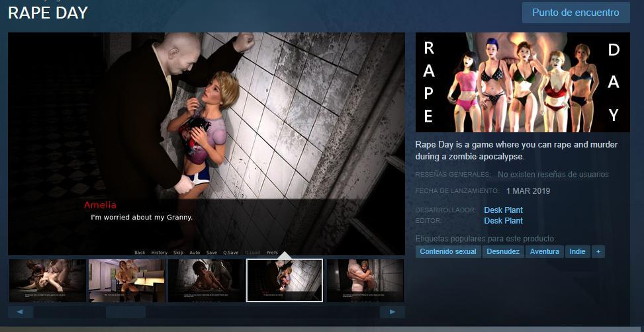Screen dimensions: 644x332
Task: Open the Desk Plant editor link
Action: [503, 221]
